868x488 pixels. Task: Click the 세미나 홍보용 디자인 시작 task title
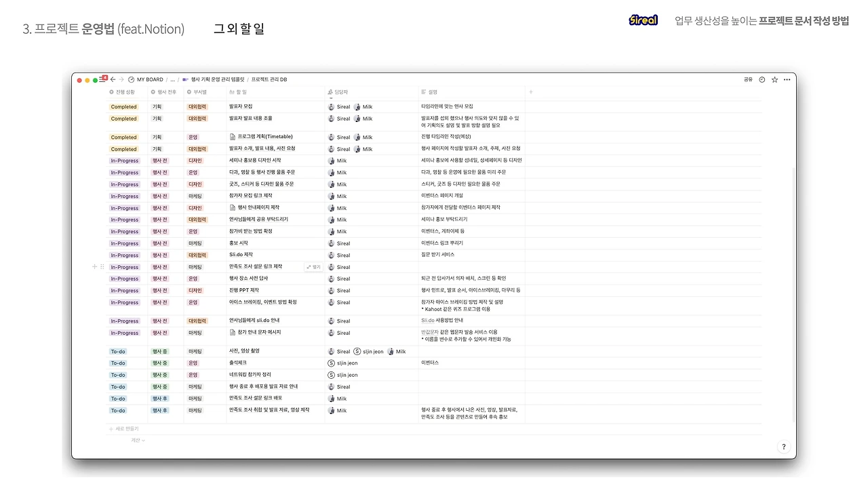[x=255, y=161]
